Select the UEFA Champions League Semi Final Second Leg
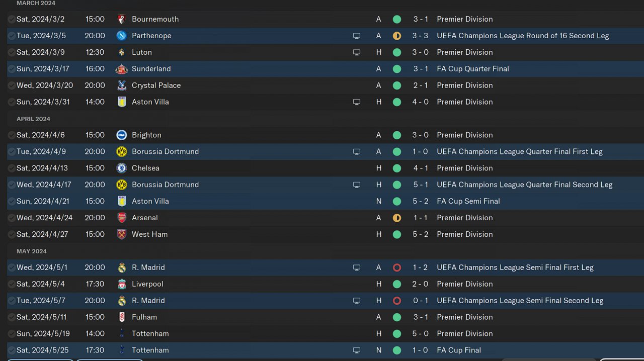This screenshot has width=644, height=361. pos(520,301)
